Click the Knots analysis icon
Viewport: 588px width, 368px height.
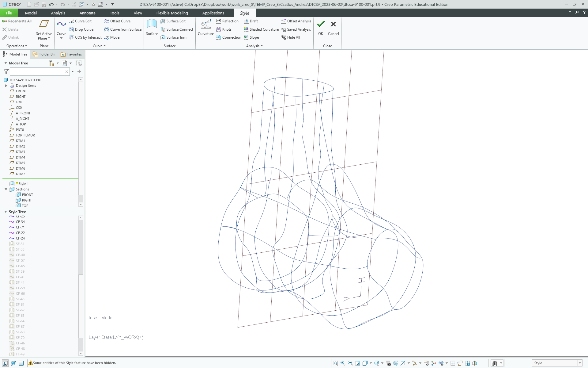[x=219, y=29]
